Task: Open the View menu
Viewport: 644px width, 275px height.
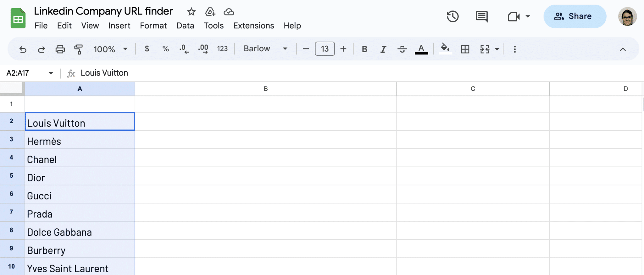Action: tap(90, 26)
